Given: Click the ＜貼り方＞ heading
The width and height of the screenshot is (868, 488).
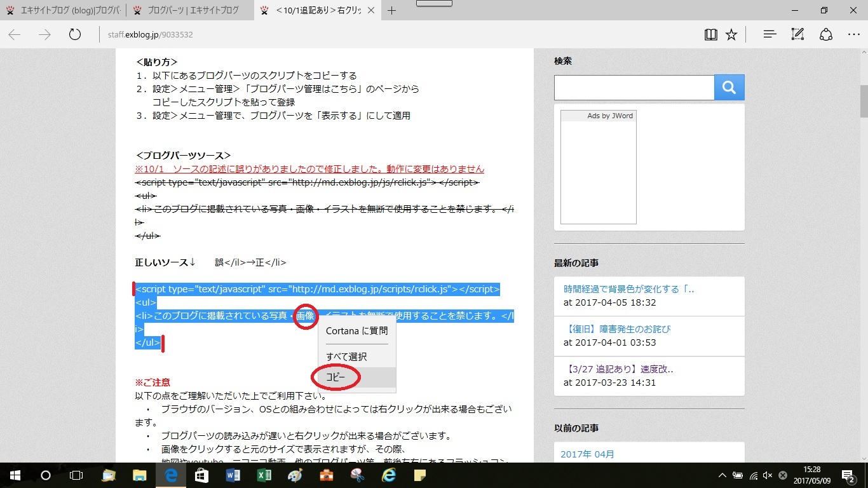Looking at the screenshot, I should point(156,62).
